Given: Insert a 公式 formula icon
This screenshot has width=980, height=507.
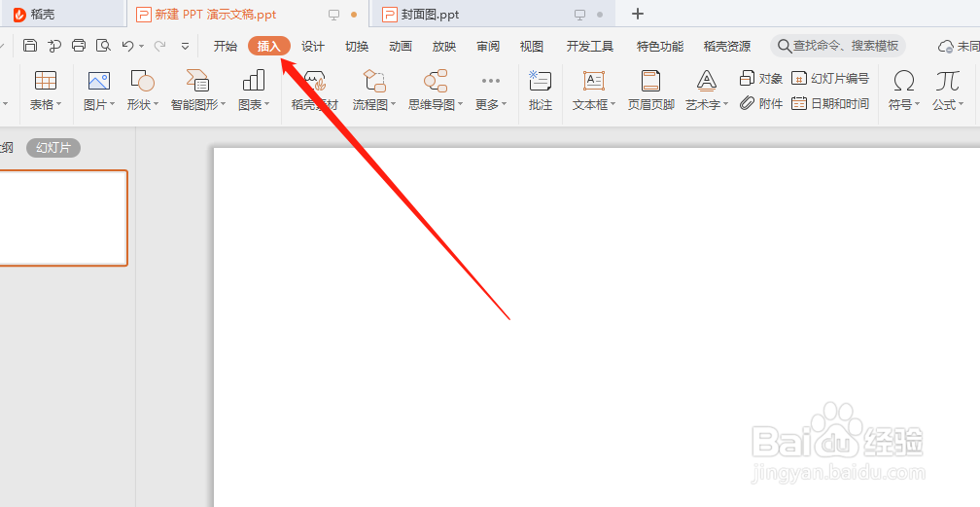Looking at the screenshot, I should click(x=948, y=81).
